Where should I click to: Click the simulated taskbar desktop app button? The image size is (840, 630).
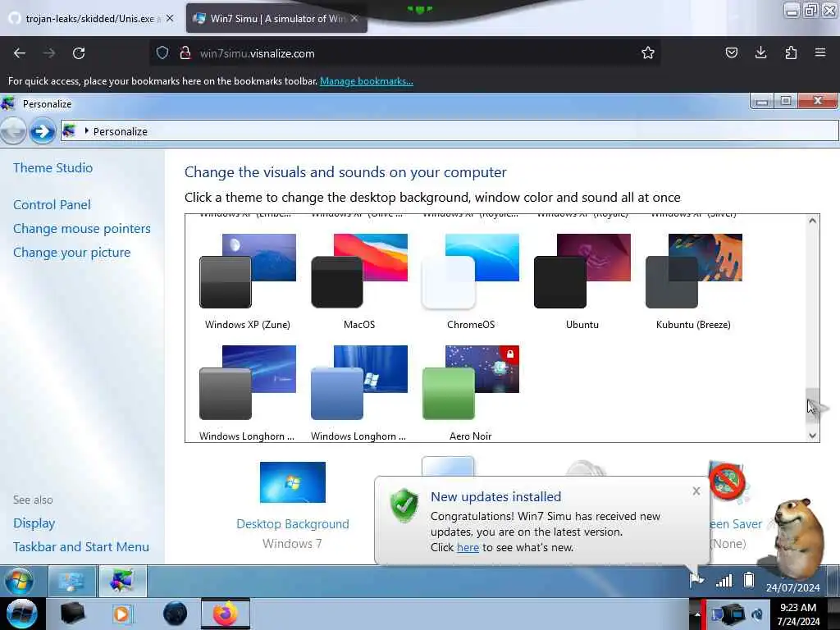(72, 581)
